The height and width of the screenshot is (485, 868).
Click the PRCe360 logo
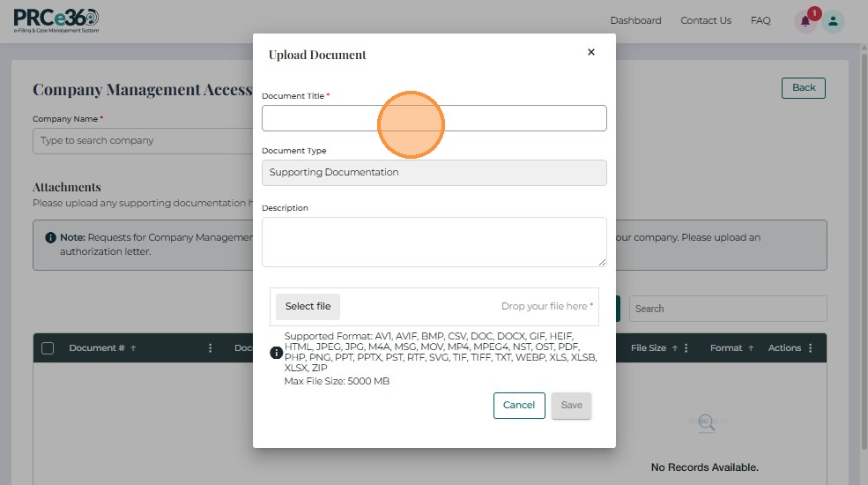click(x=56, y=21)
